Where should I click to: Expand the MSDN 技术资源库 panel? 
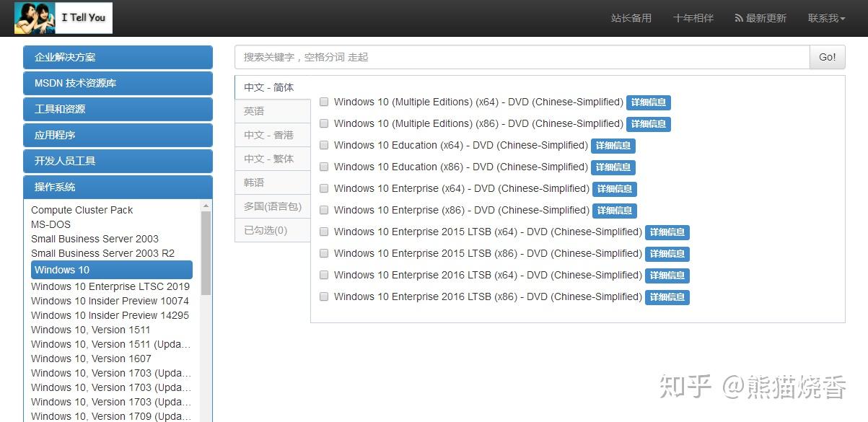click(x=118, y=83)
